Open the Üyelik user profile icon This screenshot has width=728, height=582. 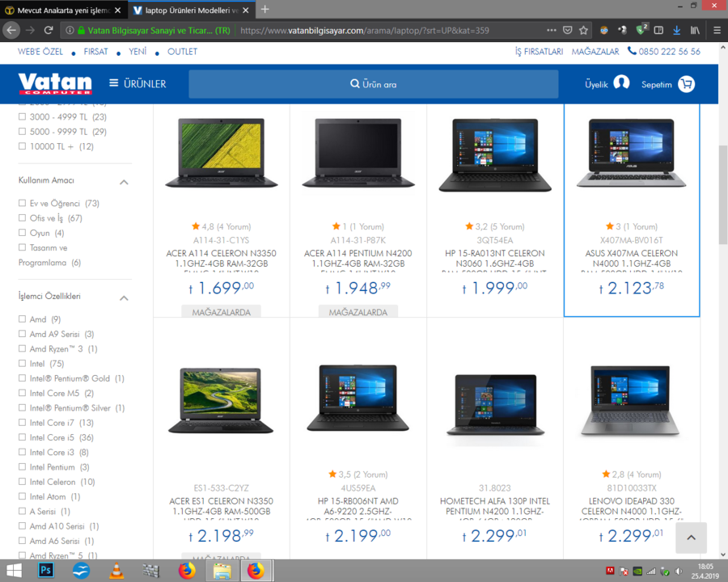coord(621,83)
